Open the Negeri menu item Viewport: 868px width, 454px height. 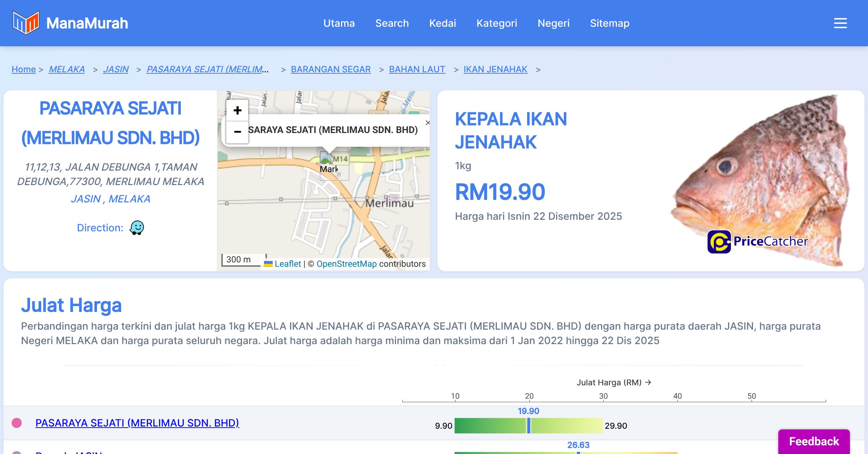coord(553,23)
